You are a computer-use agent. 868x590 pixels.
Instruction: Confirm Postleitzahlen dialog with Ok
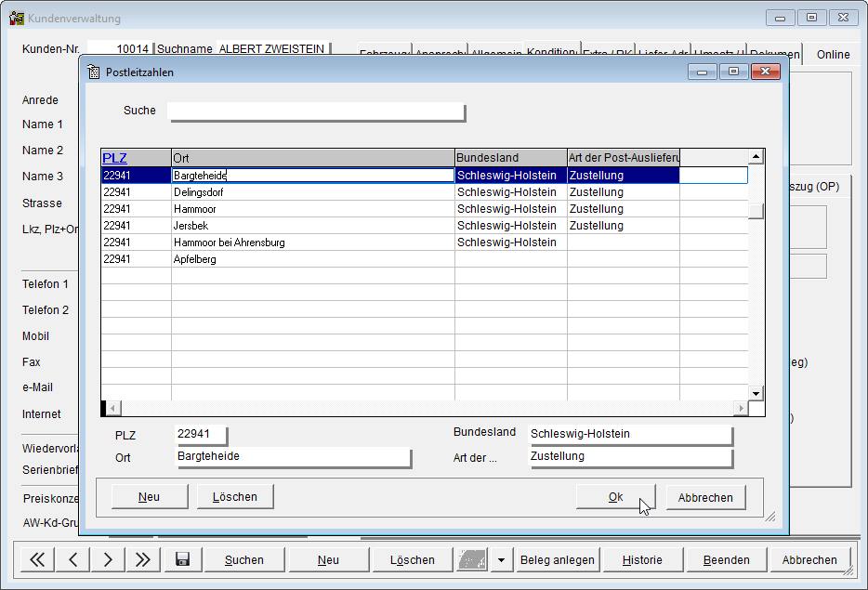615,497
